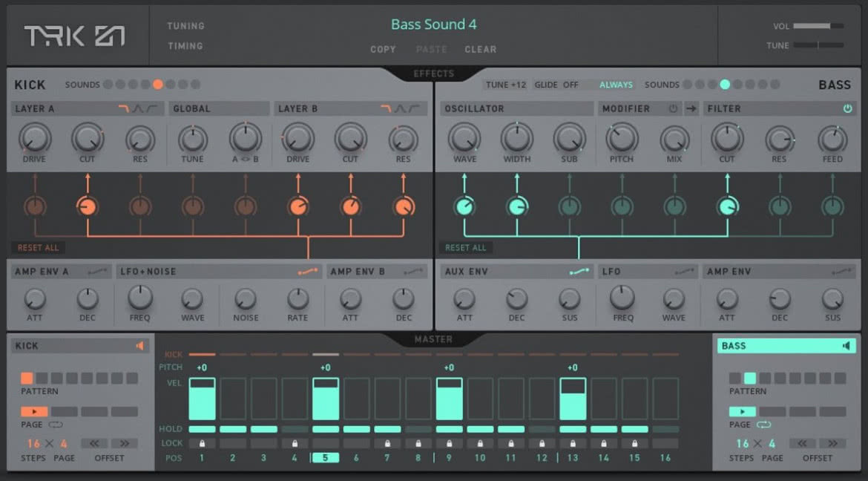Toggle Kick page loop icon
The width and height of the screenshot is (868, 481).
click(x=56, y=425)
